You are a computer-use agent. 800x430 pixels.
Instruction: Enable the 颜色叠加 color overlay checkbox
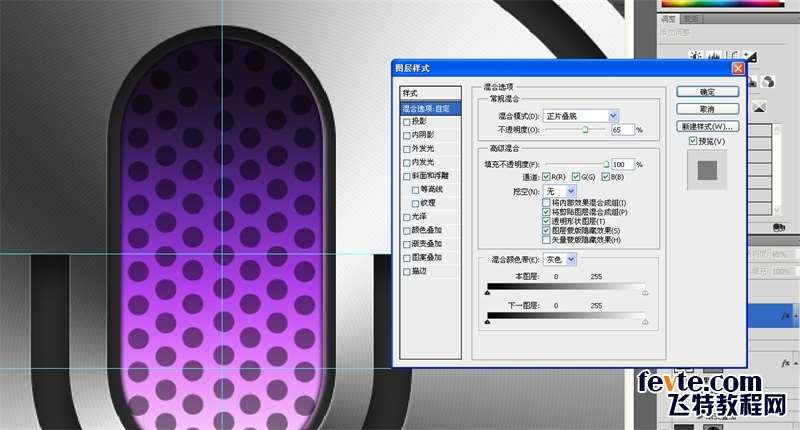407,231
